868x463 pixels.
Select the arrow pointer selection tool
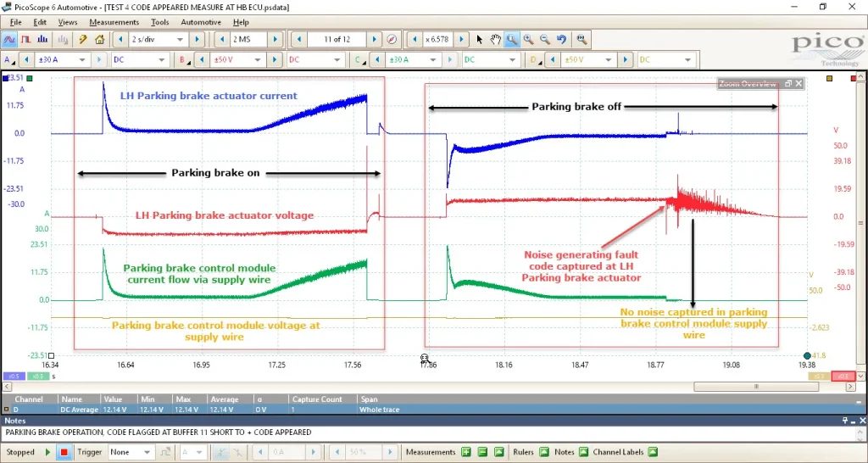(x=480, y=39)
